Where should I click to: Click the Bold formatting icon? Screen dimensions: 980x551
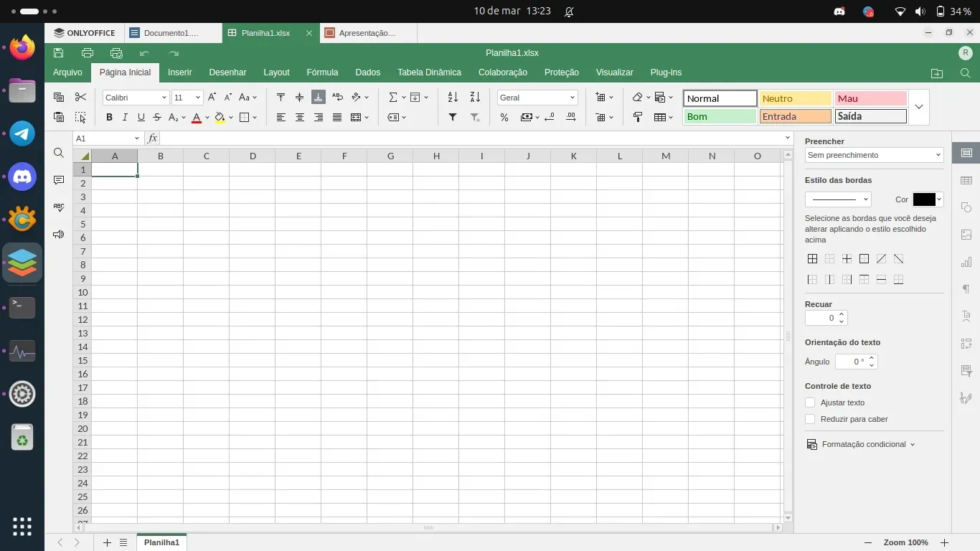click(x=109, y=118)
